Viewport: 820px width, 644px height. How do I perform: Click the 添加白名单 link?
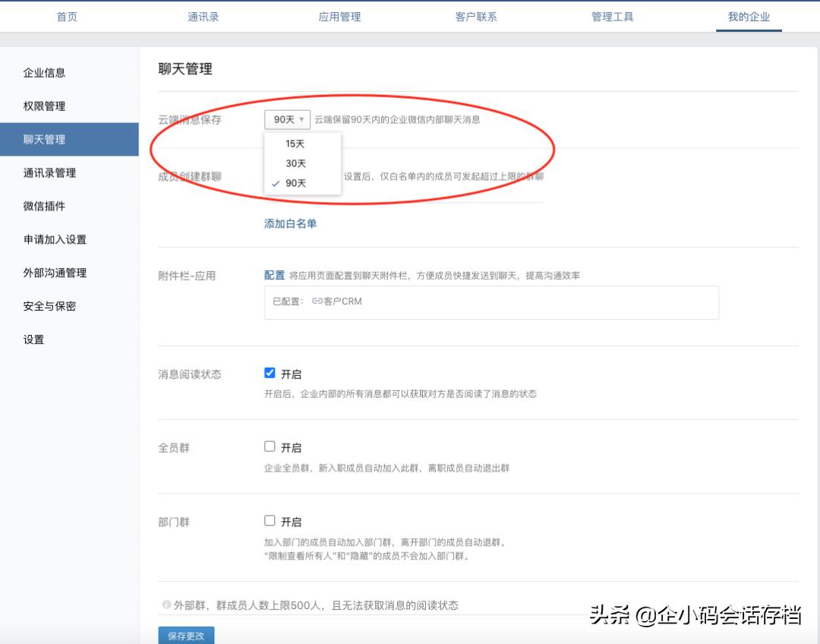[x=289, y=223]
